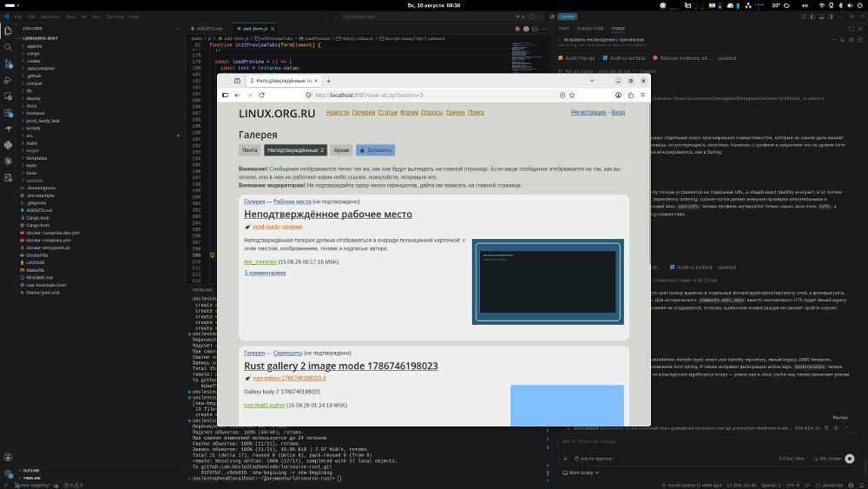The width and height of the screenshot is (868, 489).
Task: Switch to the CLAUDE CODE panel tab
Action: (590, 29)
